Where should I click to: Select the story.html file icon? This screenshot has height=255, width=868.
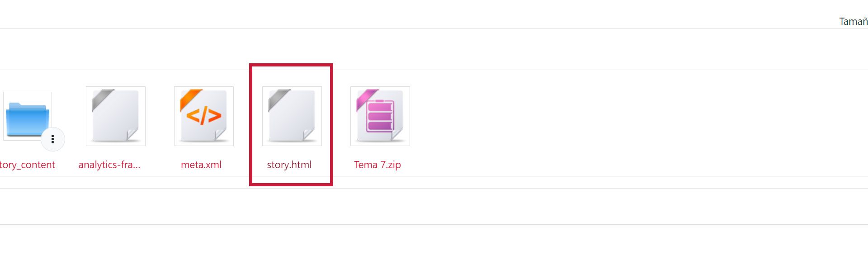292,116
